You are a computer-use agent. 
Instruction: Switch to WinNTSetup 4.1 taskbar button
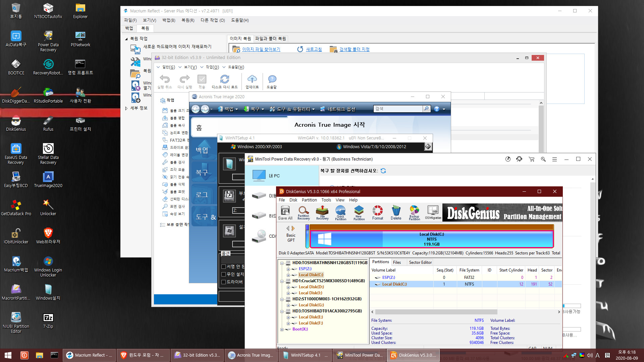coord(305,355)
